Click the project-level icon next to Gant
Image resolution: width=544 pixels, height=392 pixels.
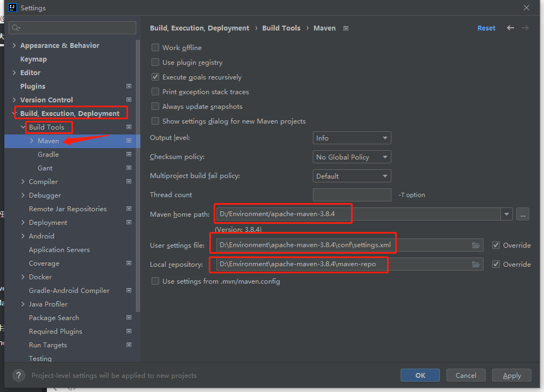[129, 168]
